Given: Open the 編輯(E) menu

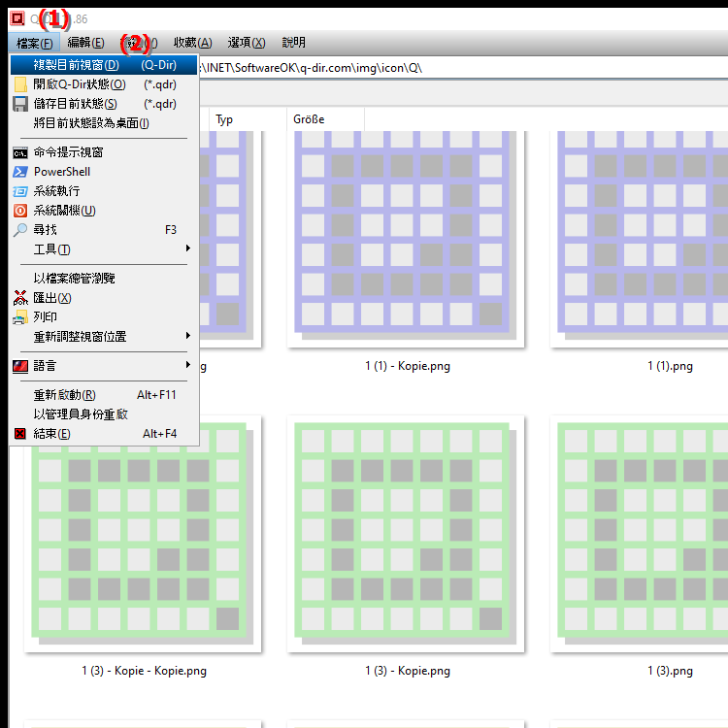Looking at the screenshot, I should 85,43.
